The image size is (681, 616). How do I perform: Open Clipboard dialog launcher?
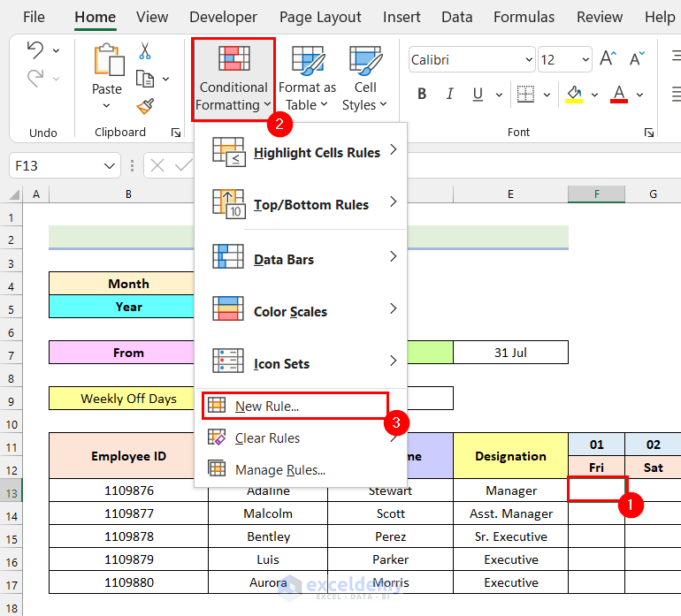[x=176, y=133]
